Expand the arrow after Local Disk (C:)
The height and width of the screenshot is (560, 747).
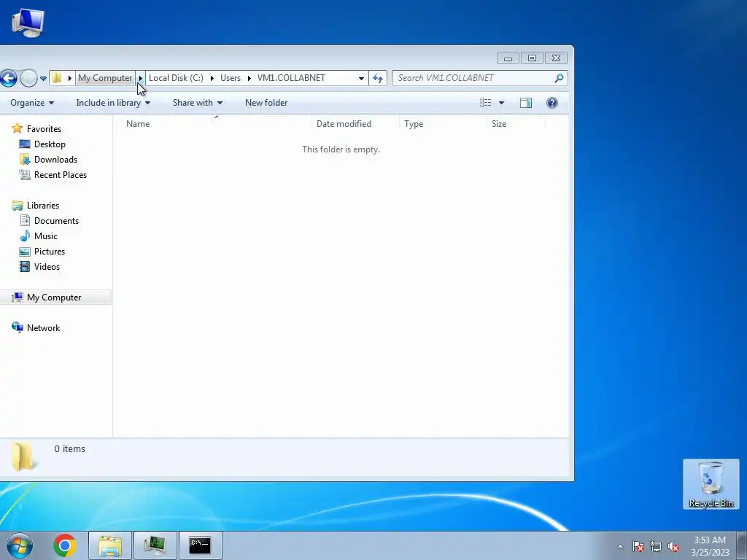click(x=212, y=77)
